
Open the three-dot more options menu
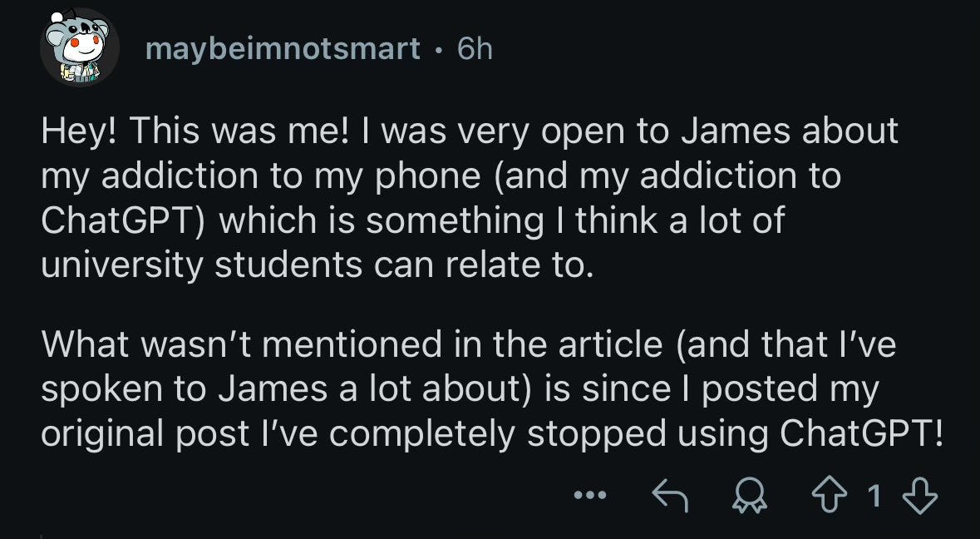pyautogui.click(x=590, y=497)
